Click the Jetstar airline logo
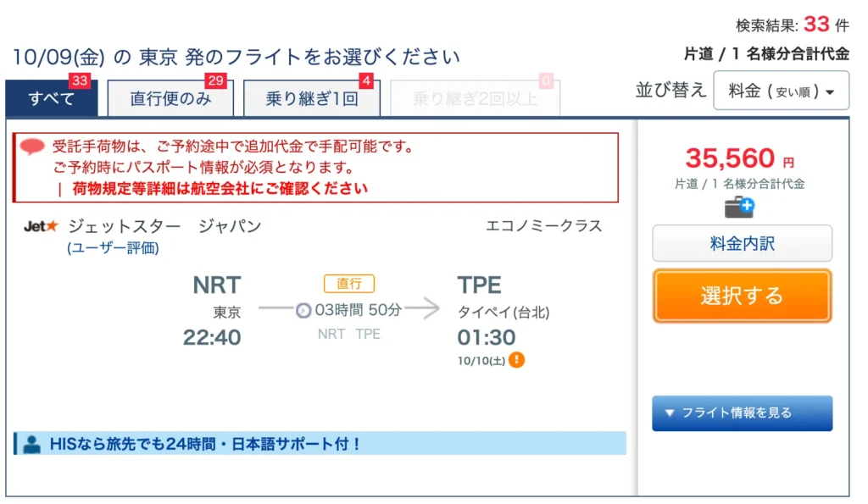The height and width of the screenshot is (504, 868). click(41, 226)
